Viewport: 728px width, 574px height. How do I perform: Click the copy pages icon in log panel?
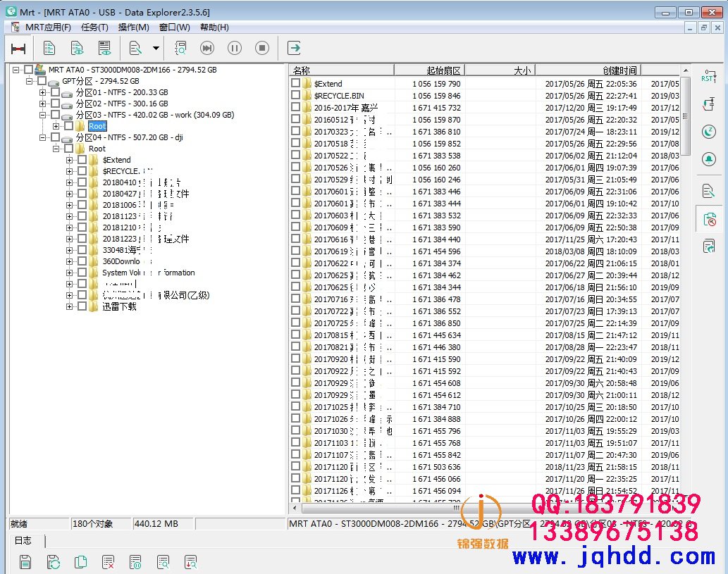(81, 562)
